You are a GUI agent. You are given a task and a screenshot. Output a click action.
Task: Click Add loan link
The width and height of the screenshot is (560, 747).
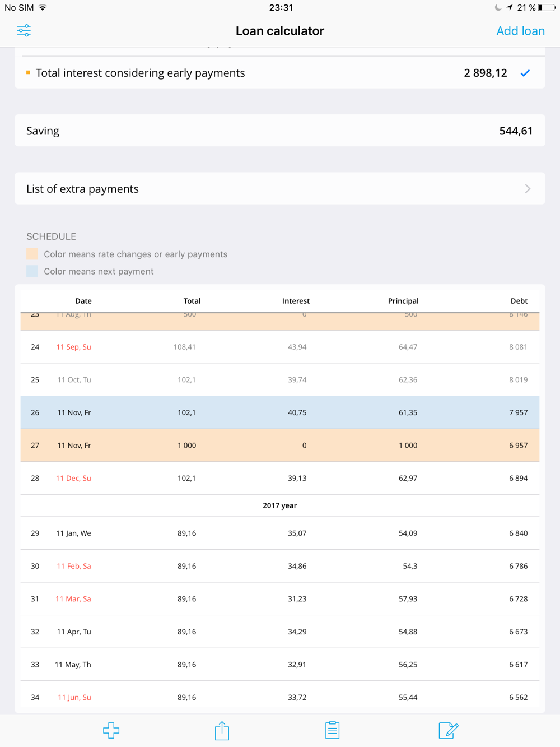click(x=520, y=31)
